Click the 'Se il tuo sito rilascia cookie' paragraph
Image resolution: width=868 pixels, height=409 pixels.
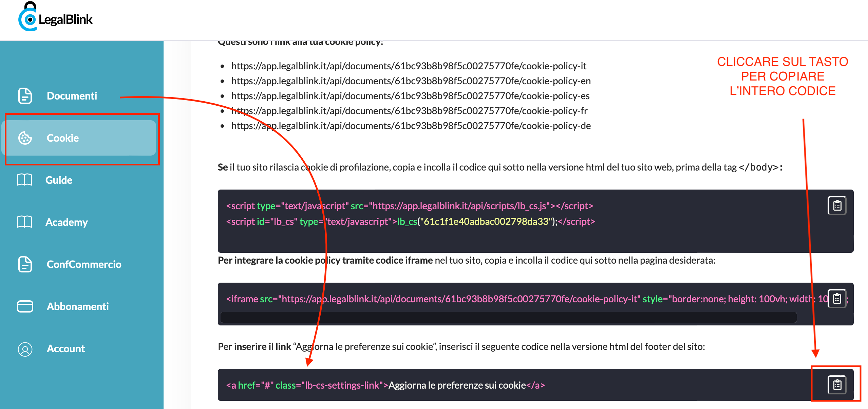coord(500,167)
